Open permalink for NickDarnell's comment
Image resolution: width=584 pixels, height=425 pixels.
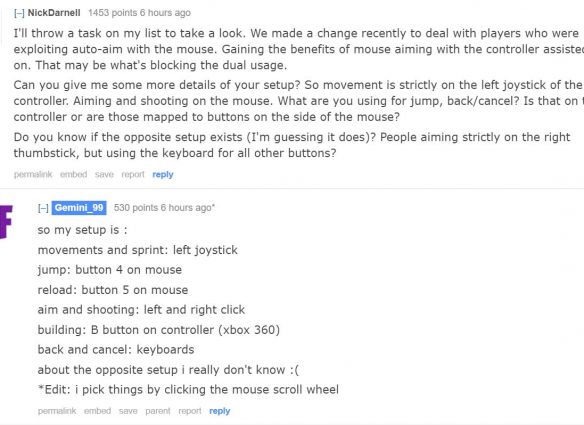[33, 174]
